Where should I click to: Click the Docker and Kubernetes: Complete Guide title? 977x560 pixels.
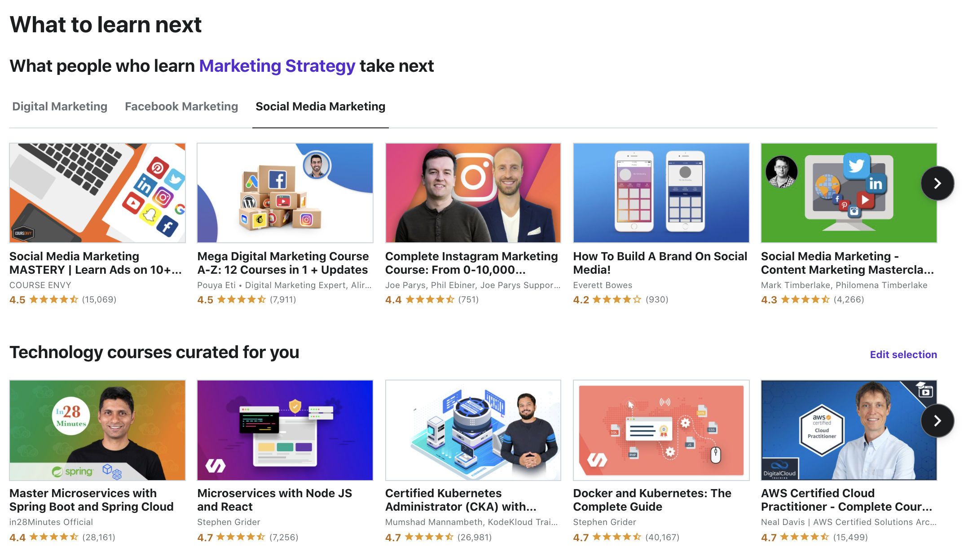pos(652,500)
